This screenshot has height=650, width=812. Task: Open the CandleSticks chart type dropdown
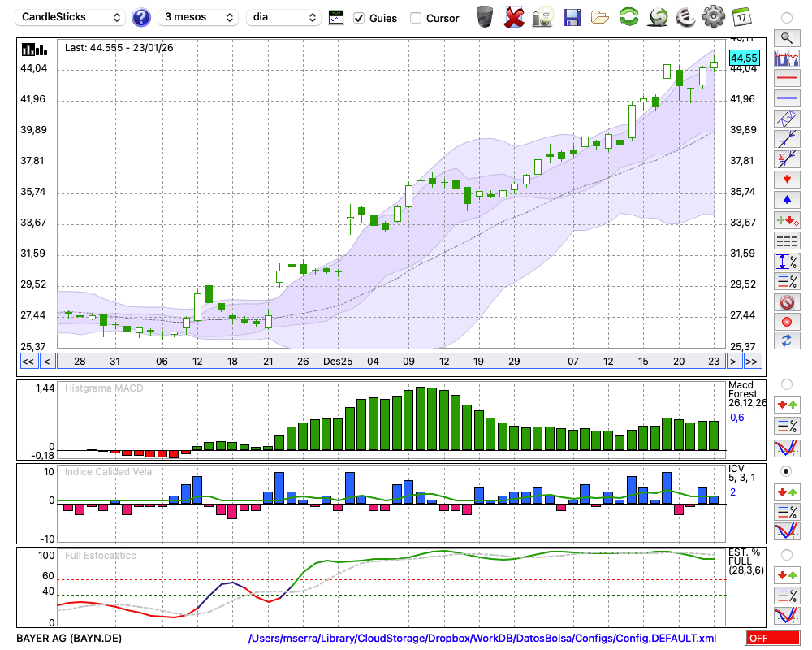pyautogui.click(x=71, y=17)
